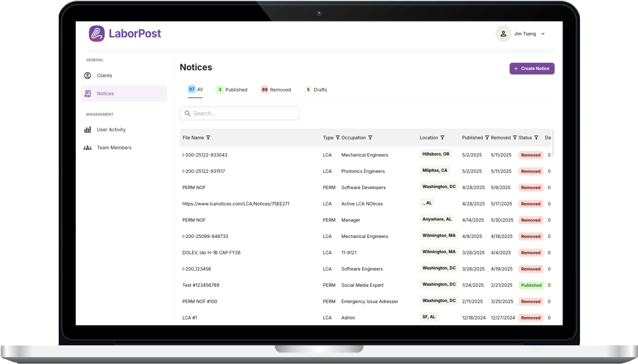Open the Status column filter

536,138
